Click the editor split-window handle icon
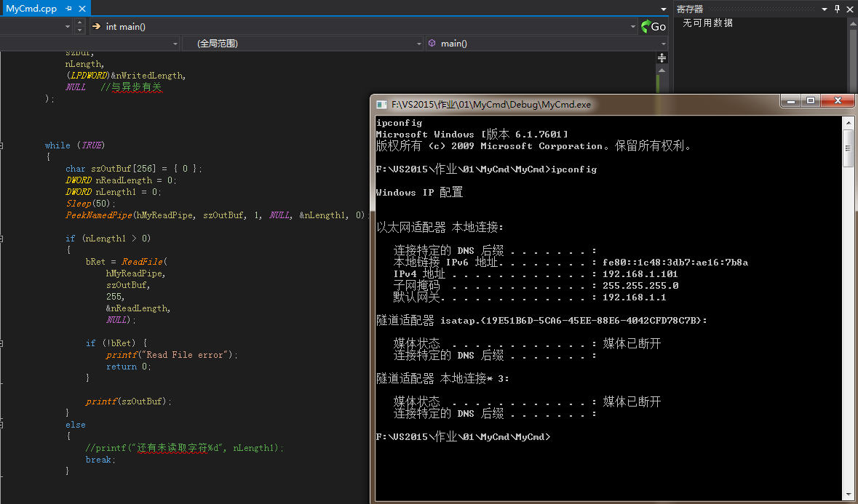The width and height of the screenshot is (858, 504). pos(662,58)
